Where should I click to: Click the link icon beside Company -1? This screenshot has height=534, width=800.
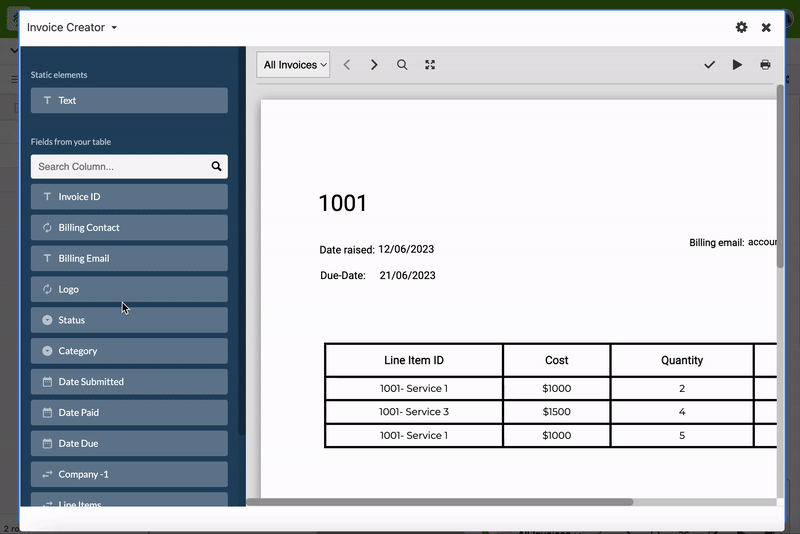(47, 474)
